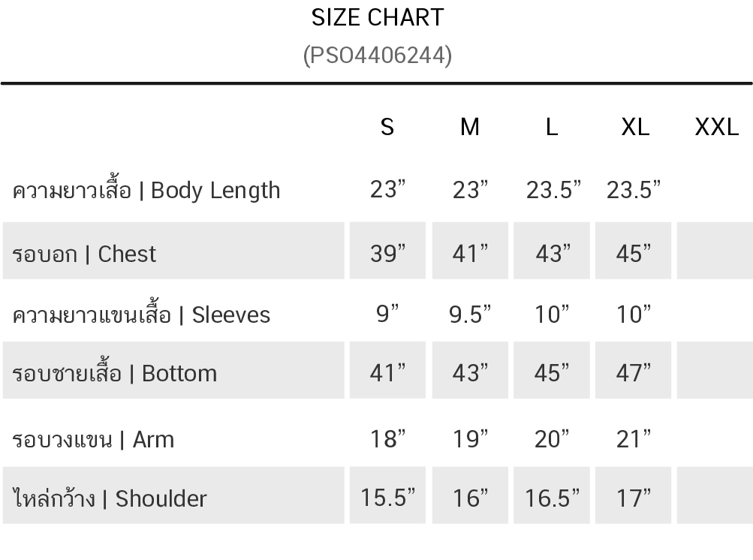This screenshot has width=753, height=560.
Task: Click the SIZE CHART title
Action: (378, 17)
